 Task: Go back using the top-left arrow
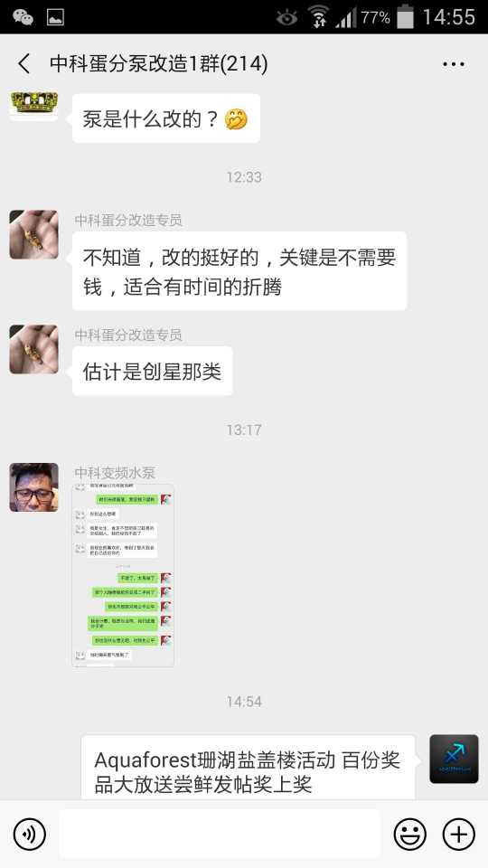(x=24, y=63)
